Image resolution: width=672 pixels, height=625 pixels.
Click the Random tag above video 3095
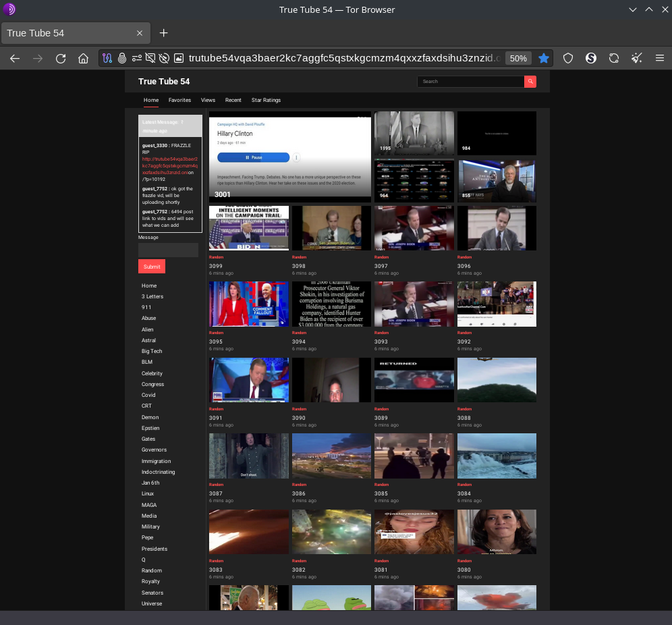[216, 333]
